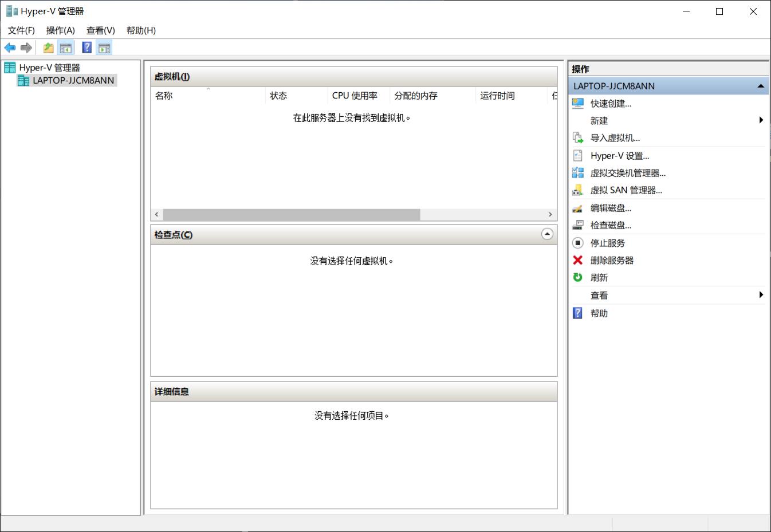The width and height of the screenshot is (771, 532).
Task: Click the Hyper-V 管理器 tree root icon
Action: (10, 68)
